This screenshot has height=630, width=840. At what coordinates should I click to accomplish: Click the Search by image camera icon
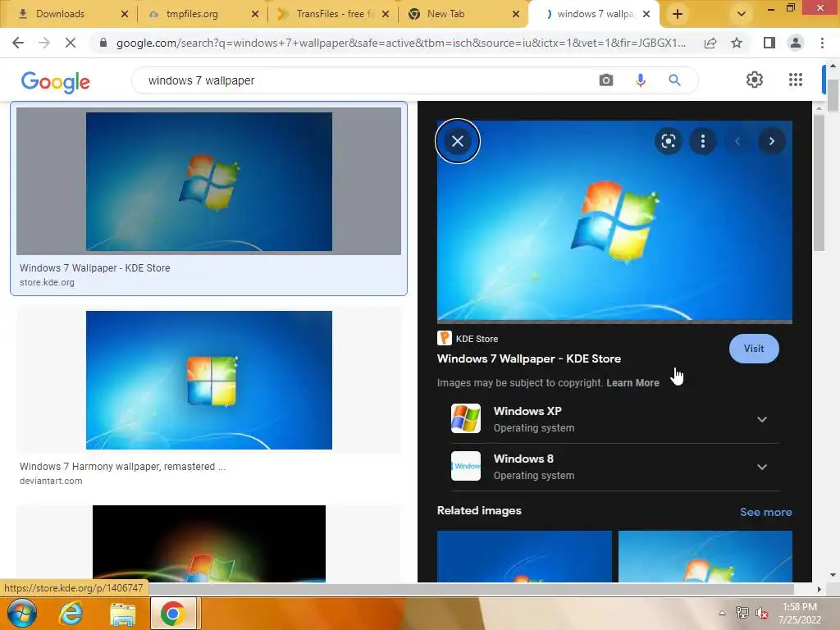click(606, 80)
